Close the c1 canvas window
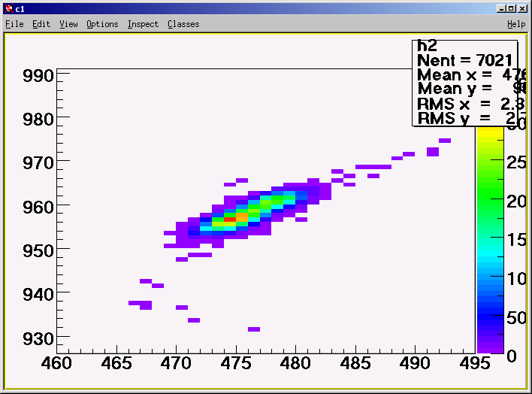532x394 pixels. (x=522, y=9)
